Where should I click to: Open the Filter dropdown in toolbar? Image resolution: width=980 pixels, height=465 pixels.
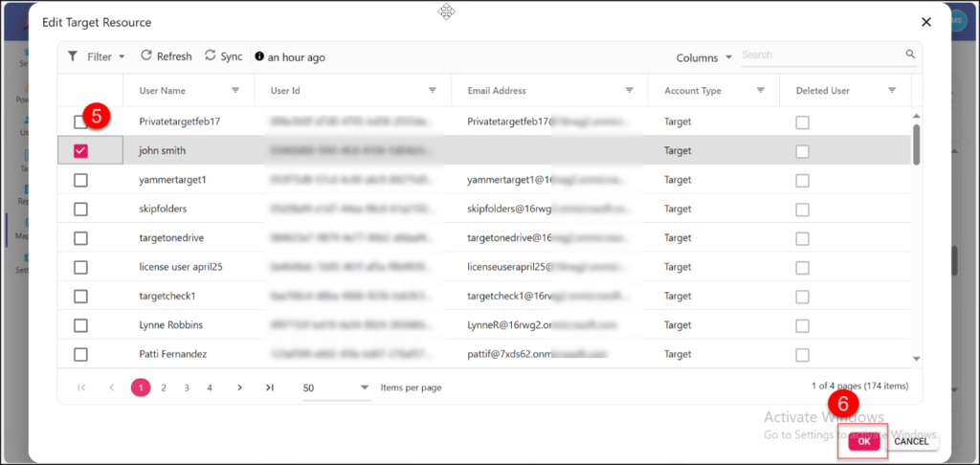(97, 56)
